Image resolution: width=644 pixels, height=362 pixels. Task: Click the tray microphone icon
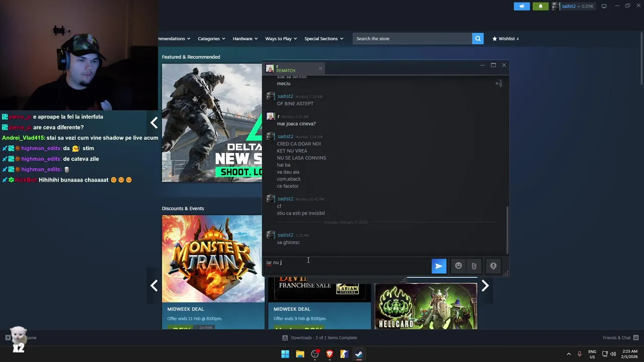[580, 354]
